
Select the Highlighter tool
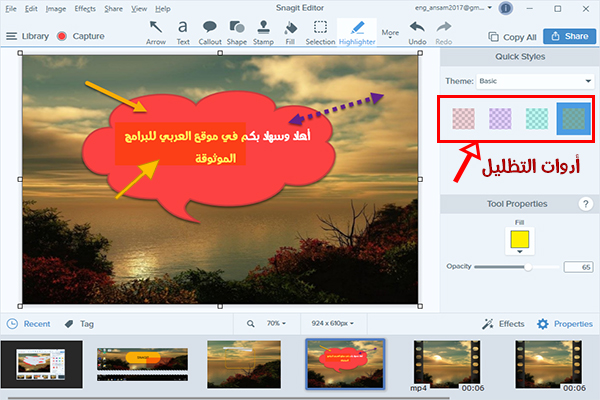pos(357,33)
